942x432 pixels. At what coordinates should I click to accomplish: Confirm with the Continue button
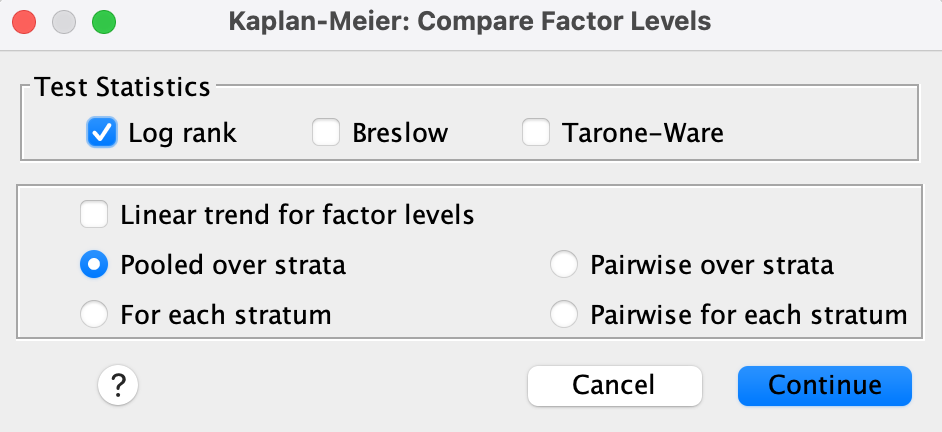[x=824, y=385]
